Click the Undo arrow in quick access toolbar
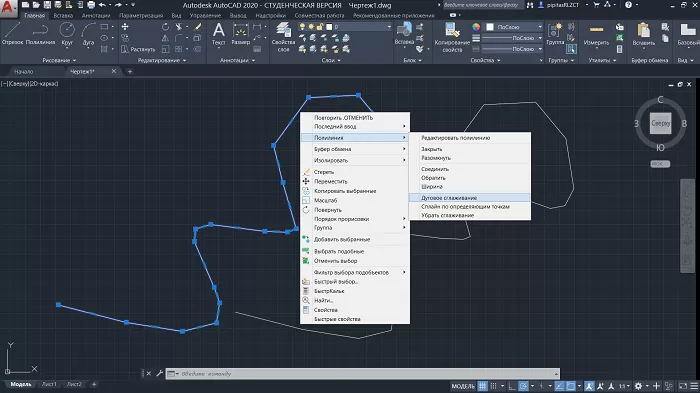The width and height of the screenshot is (700, 393). (x=102, y=5)
